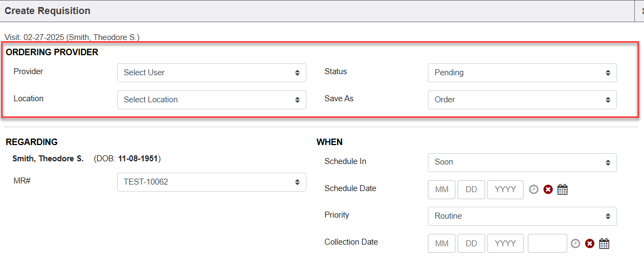The image size is (644, 269).
Task: Click the Collection Date time field
Action: (547, 244)
